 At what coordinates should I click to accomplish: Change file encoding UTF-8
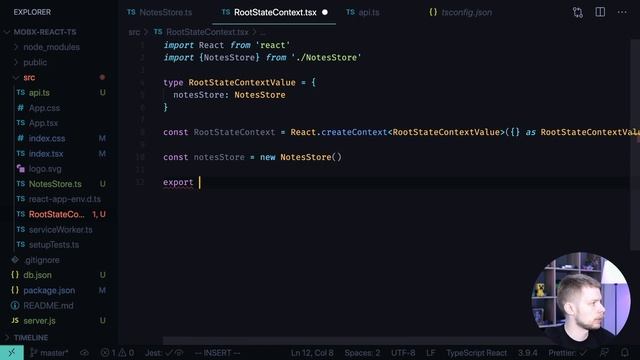point(403,353)
